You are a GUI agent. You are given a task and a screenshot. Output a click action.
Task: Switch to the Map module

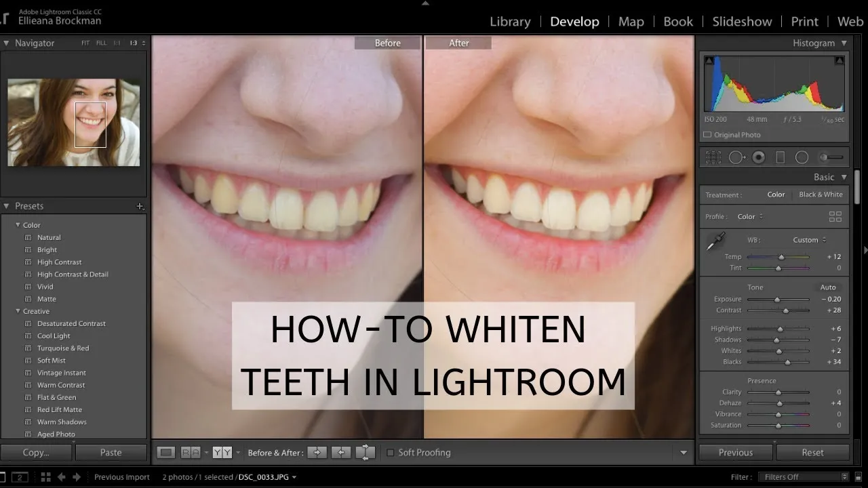(x=631, y=22)
